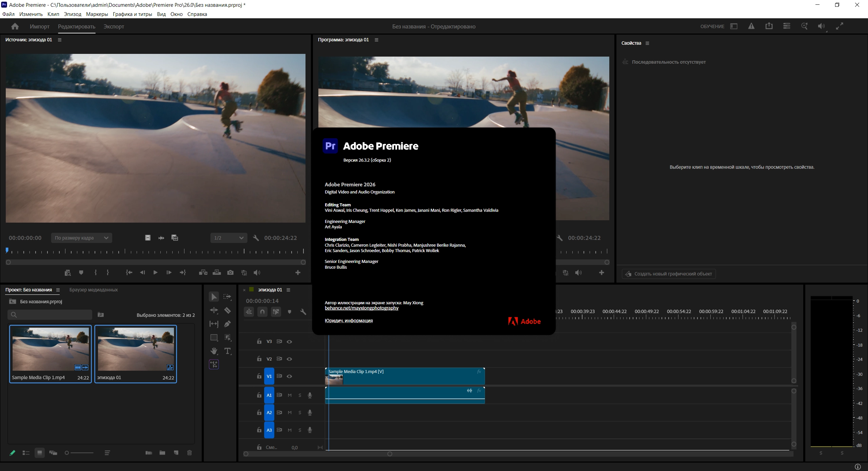This screenshot has width=868, height=471.
Task: Toggle lock on track V1
Action: click(x=259, y=376)
